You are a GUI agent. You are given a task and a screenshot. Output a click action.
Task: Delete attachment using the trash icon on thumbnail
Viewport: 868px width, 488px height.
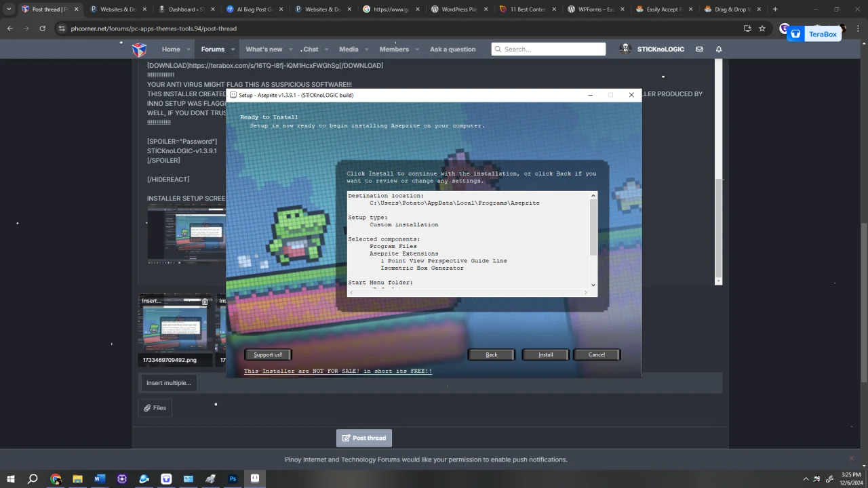pos(205,301)
